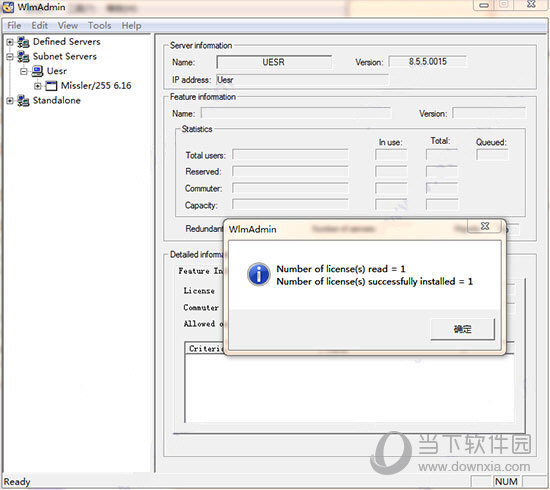
Task: Open the Help menu
Action: click(x=132, y=26)
